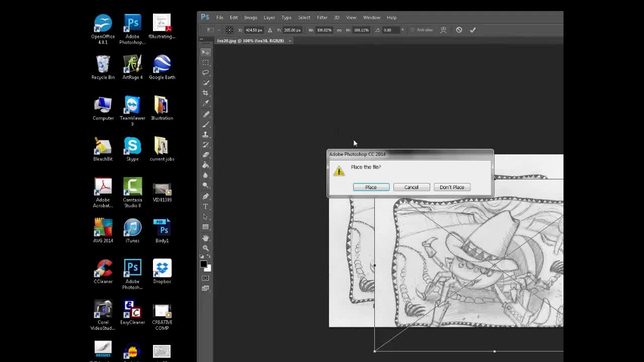This screenshot has height=362, width=644.
Task: Select the Quick Selection tool
Action: [x=205, y=83]
